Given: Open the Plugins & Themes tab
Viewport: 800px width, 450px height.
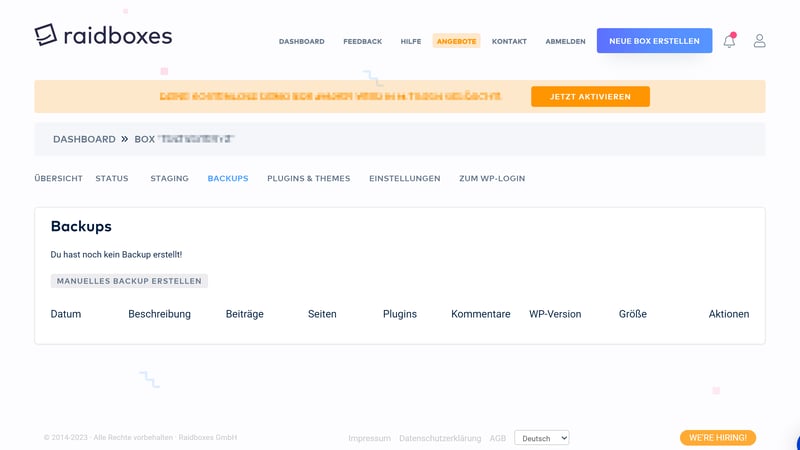Looking at the screenshot, I should click(308, 179).
